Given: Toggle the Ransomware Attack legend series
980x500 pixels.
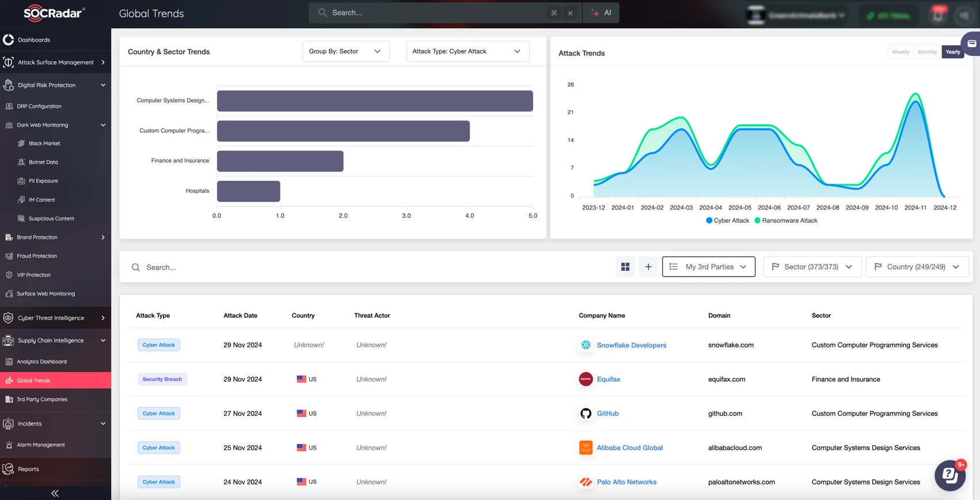Looking at the screenshot, I should coord(786,221).
